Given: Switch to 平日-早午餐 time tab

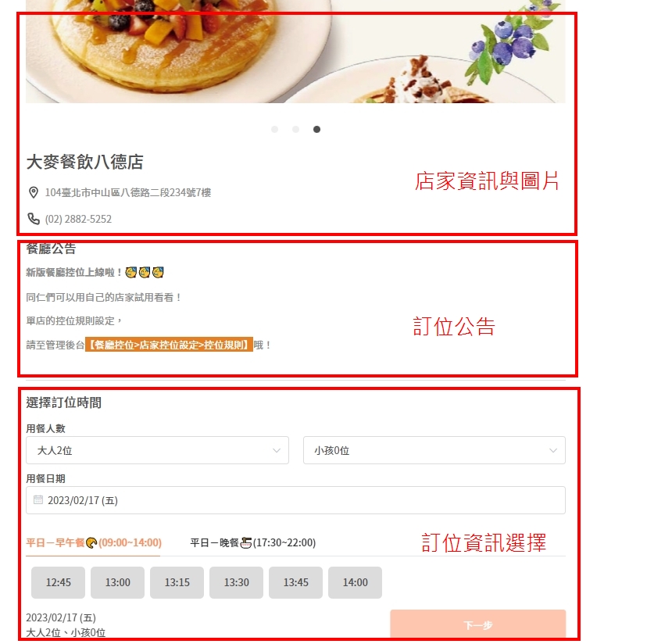Looking at the screenshot, I should tap(94, 542).
